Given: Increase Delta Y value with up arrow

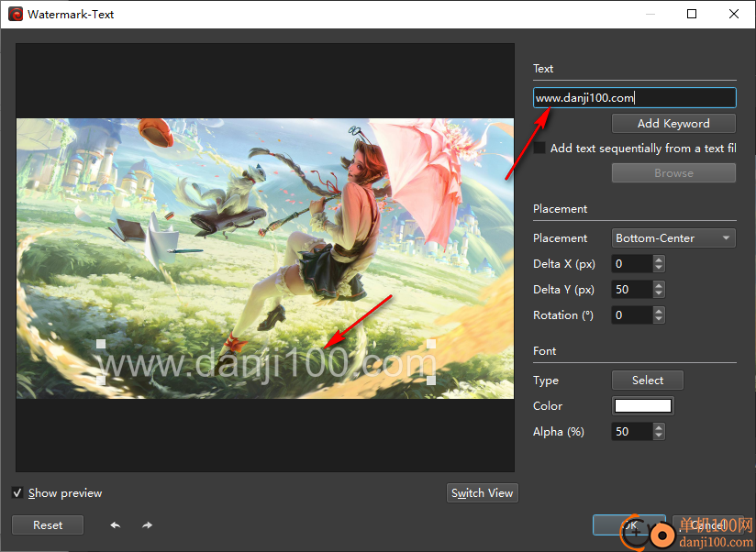Looking at the screenshot, I should (x=659, y=285).
